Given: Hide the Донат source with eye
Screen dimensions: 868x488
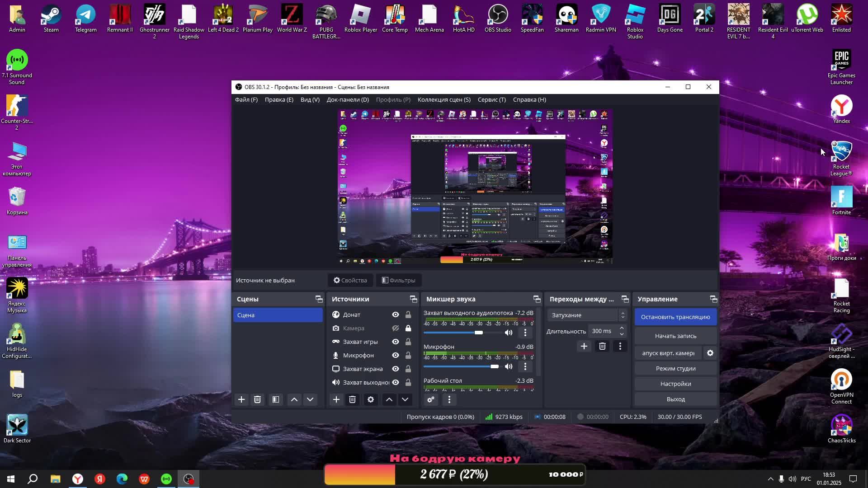Looking at the screenshot, I should [x=396, y=314].
